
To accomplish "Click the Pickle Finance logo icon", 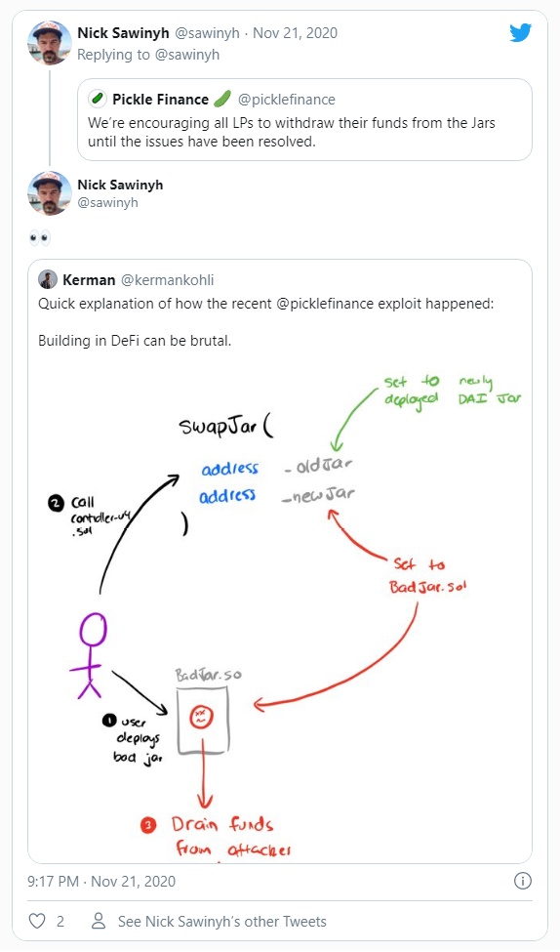I will 98,99.
